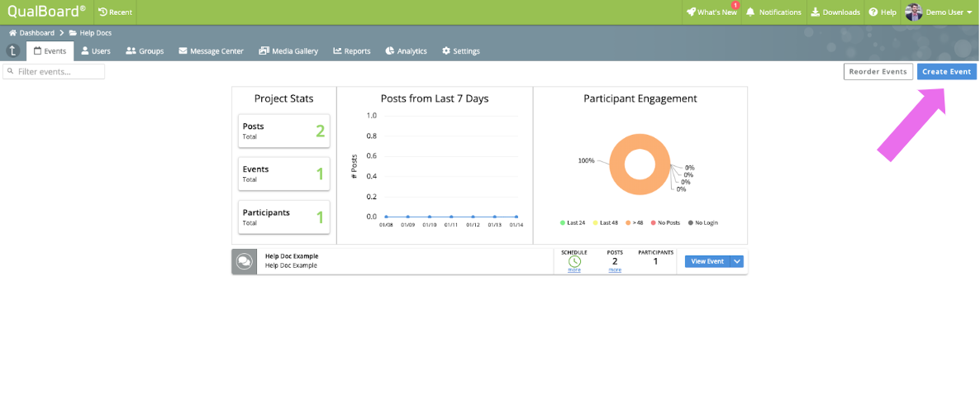Open the Notifications bell
Image resolution: width=980 pixels, height=401 pixels.
750,12
